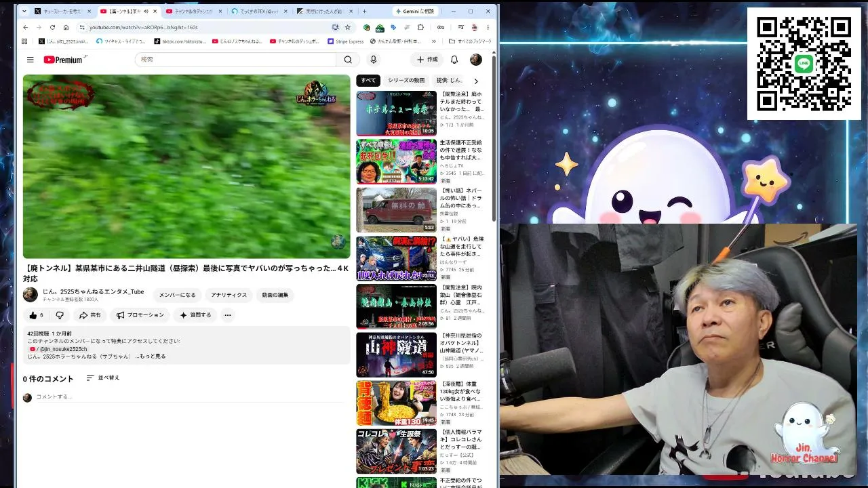Open the more actions ellipsis under video
Image resolution: width=868 pixels, height=488 pixels.
pyautogui.click(x=228, y=315)
